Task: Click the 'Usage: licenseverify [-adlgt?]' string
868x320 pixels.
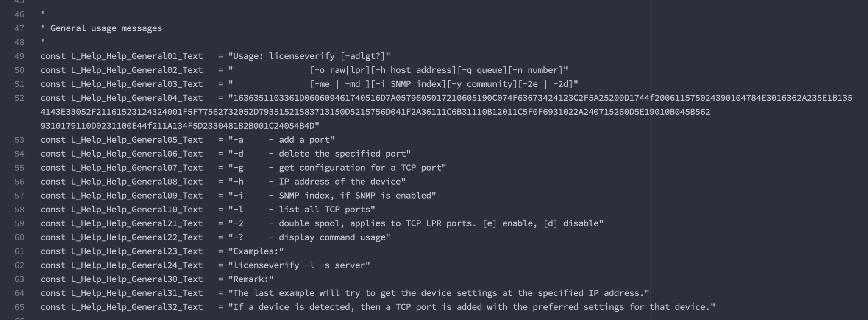Action: 309,56
